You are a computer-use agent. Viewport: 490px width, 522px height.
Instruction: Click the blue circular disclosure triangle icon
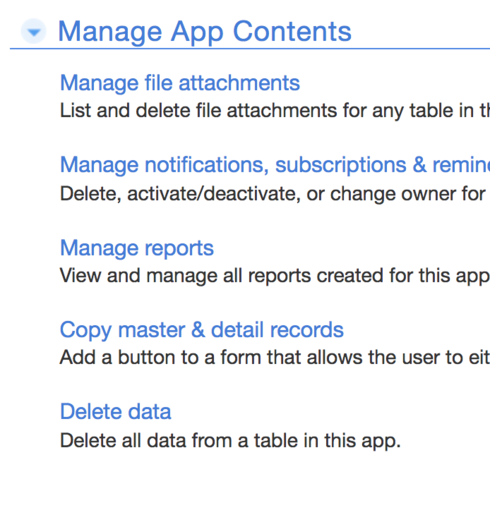tap(33, 31)
